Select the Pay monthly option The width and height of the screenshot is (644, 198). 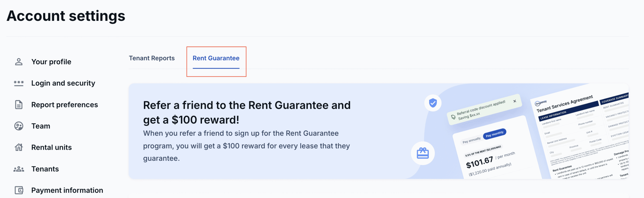(494, 134)
